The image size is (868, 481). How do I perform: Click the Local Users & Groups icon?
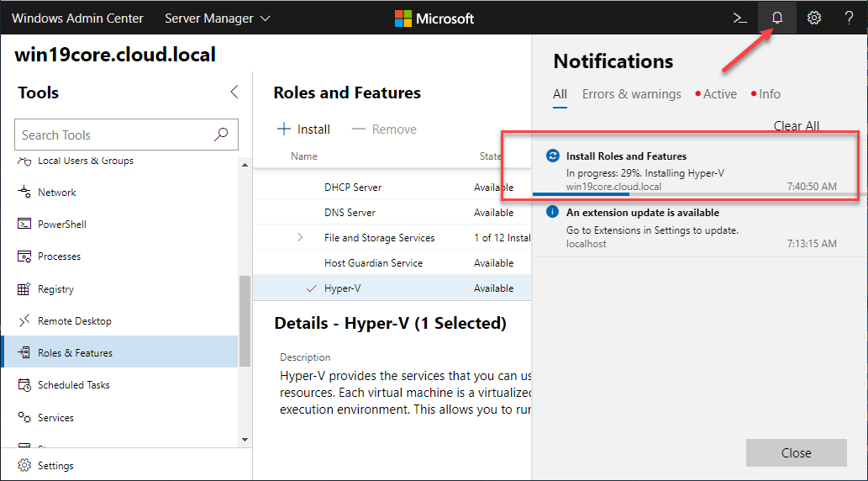pos(24,161)
